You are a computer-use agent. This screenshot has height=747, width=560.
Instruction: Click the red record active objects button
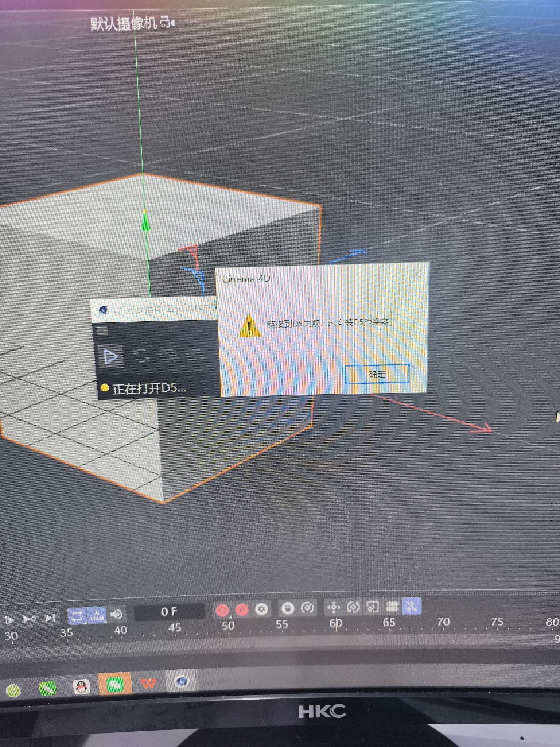coord(222,609)
